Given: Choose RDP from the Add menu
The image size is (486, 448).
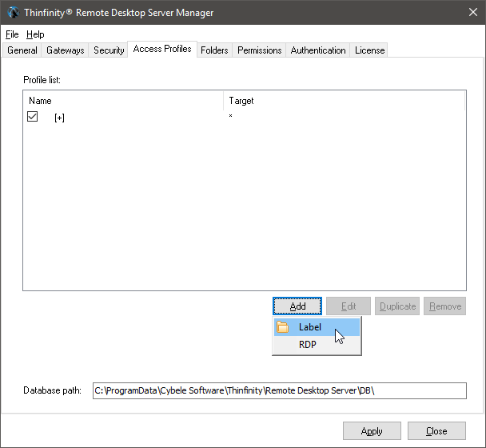Looking at the screenshot, I should 317,344.
